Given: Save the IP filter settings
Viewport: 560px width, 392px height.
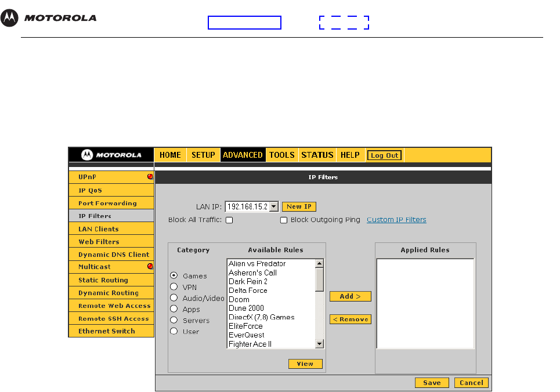Looking at the screenshot, I should click(432, 383).
